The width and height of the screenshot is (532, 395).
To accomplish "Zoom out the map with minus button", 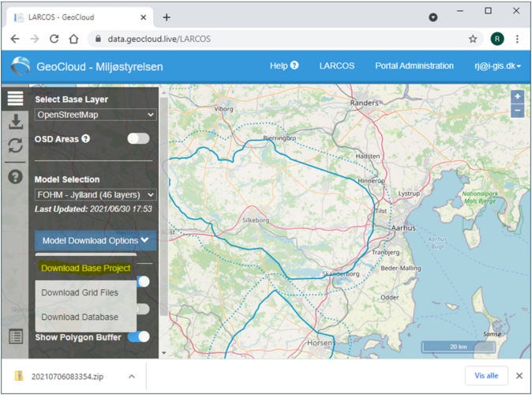I will 518,111.
